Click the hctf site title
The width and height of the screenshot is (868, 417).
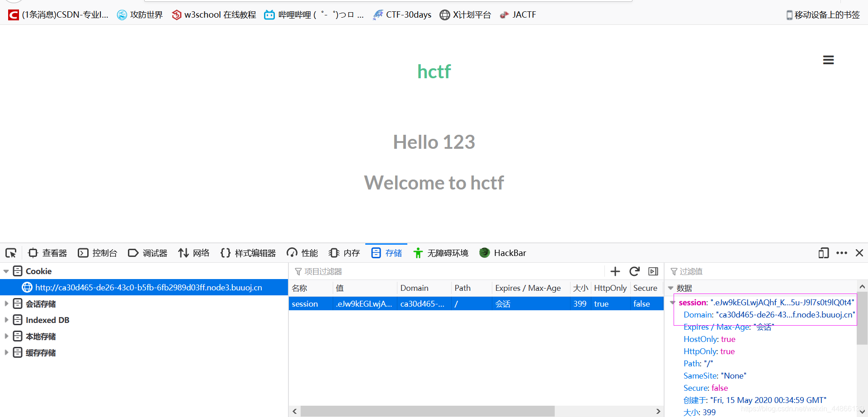[x=434, y=71]
